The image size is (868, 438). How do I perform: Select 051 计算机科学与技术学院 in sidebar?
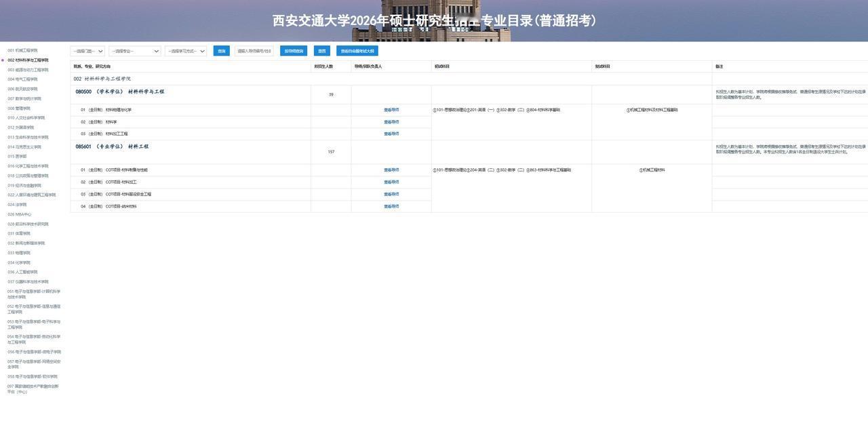click(34, 294)
